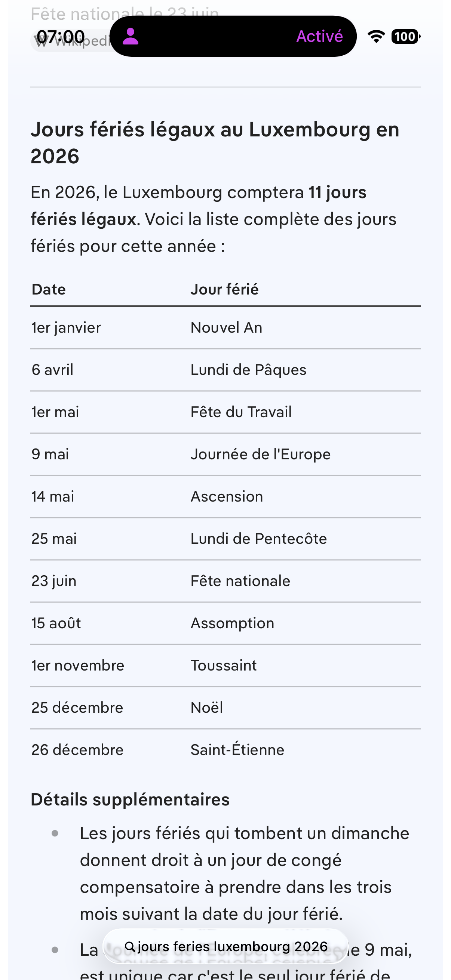Tap the Date column header
The height and width of the screenshot is (980, 451).
pos(49,290)
